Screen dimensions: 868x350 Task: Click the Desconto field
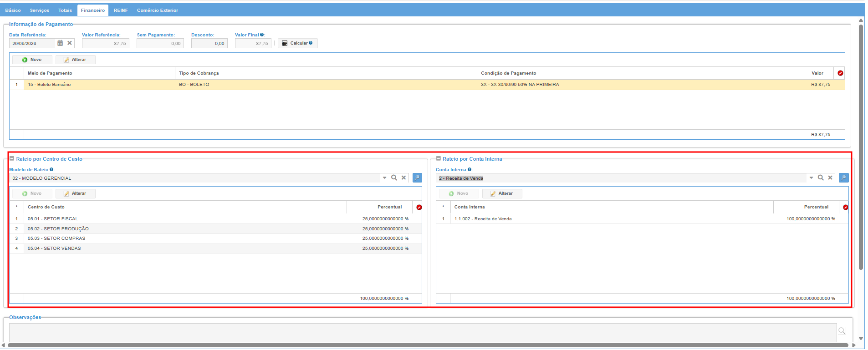coord(209,43)
